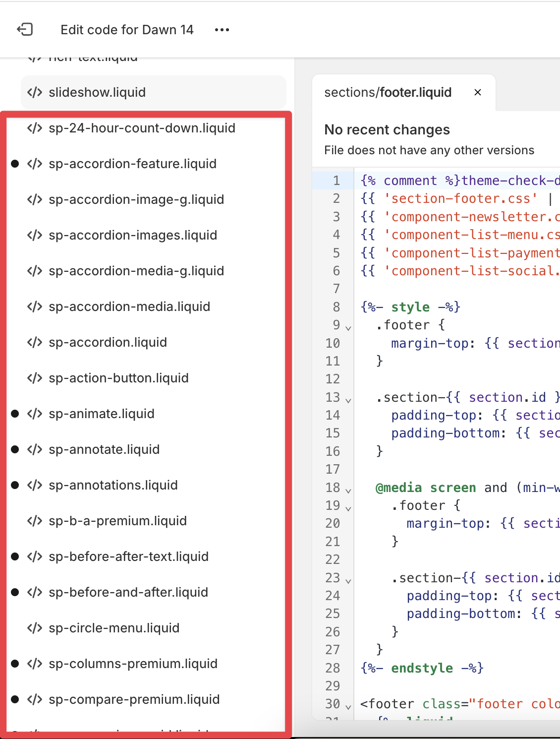The height and width of the screenshot is (739, 560).
Task: Click line number 1 in gutter
Action: (336, 181)
